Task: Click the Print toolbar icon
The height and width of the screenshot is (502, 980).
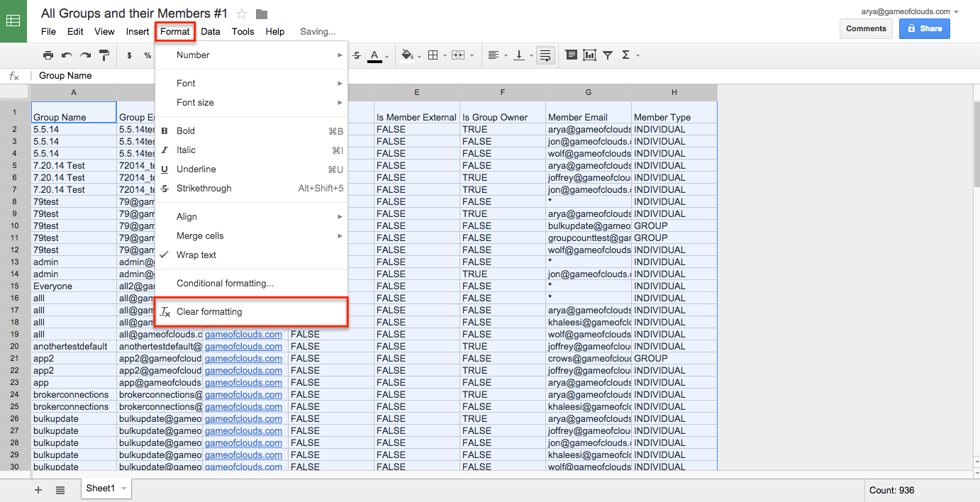Action: pos(48,55)
